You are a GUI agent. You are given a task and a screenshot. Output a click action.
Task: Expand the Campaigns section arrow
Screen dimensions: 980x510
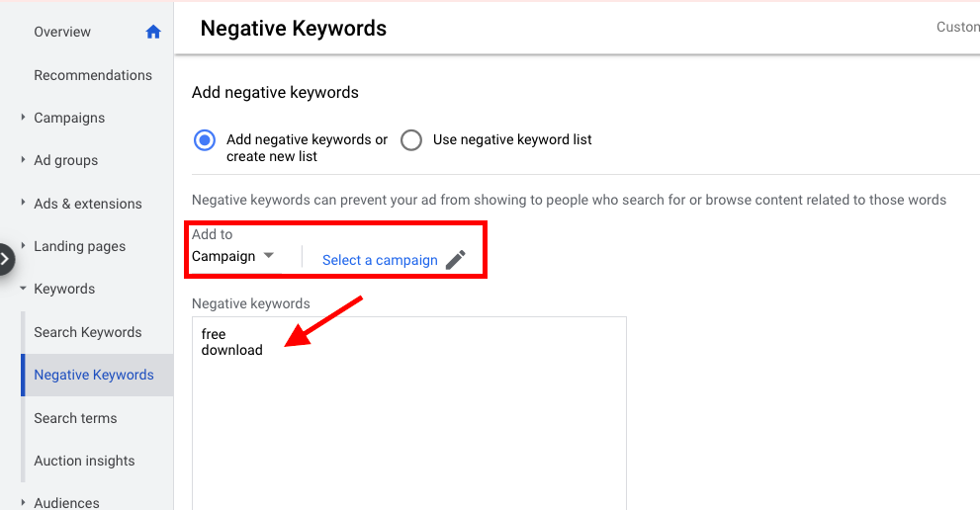coord(23,117)
